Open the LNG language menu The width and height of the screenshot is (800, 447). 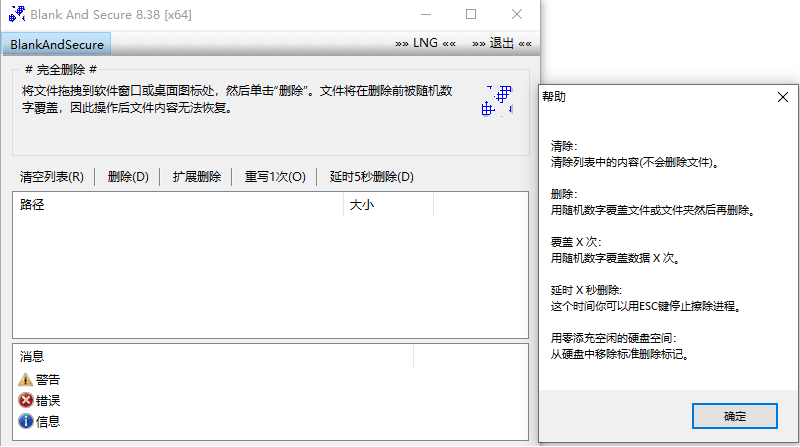click(x=425, y=44)
